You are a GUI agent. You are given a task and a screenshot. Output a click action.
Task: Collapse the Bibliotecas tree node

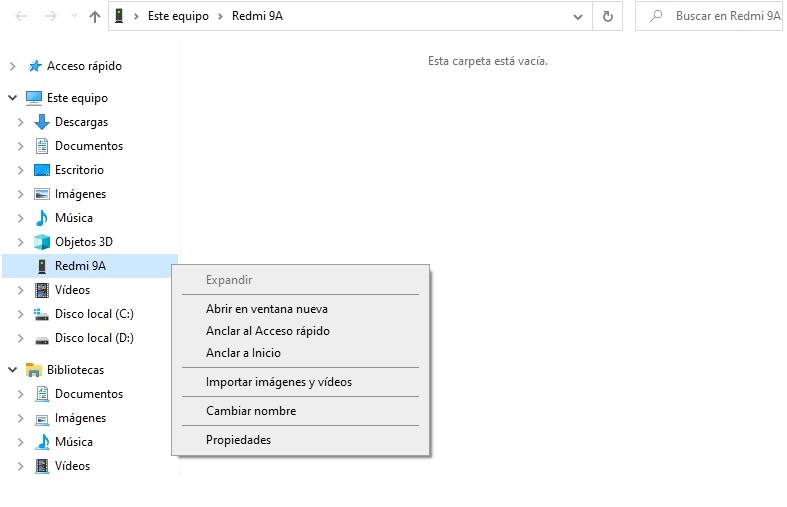pos(13,370)
